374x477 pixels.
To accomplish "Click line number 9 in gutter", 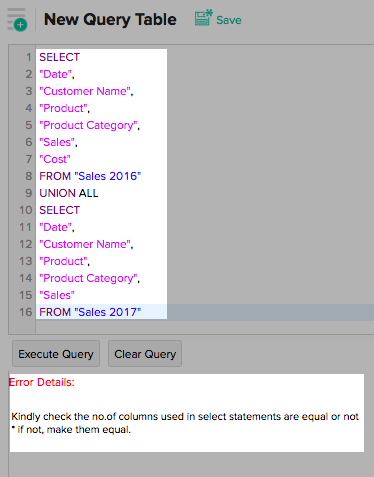I will 29,193.
